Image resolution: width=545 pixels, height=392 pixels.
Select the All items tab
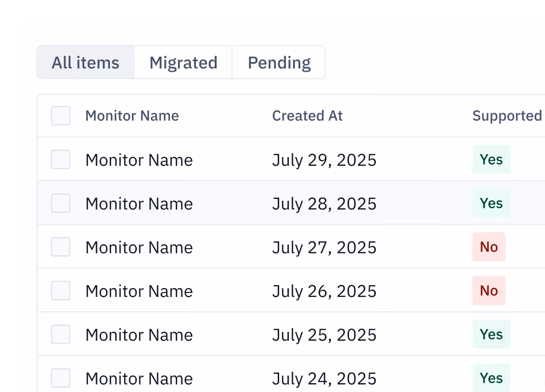[x=86, y=62]
